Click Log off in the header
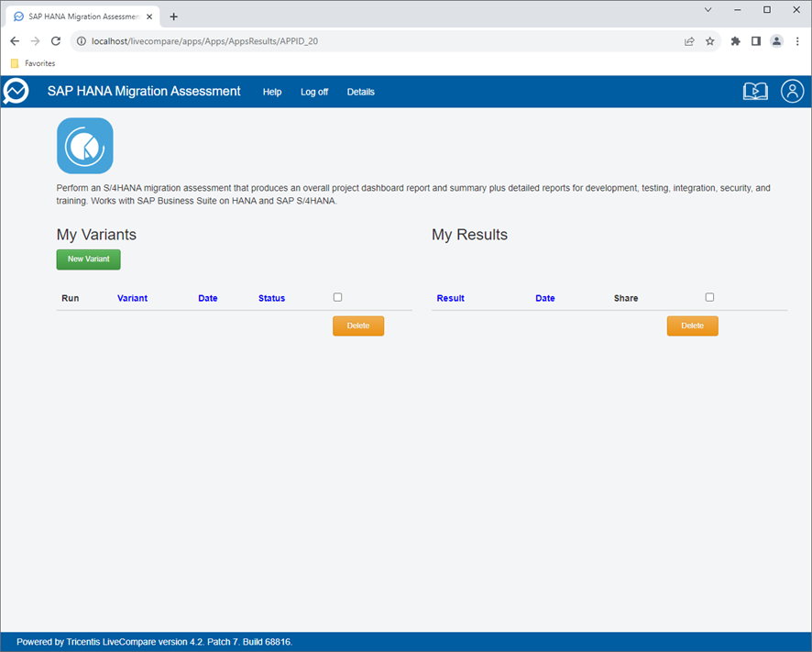 [314, 92]
